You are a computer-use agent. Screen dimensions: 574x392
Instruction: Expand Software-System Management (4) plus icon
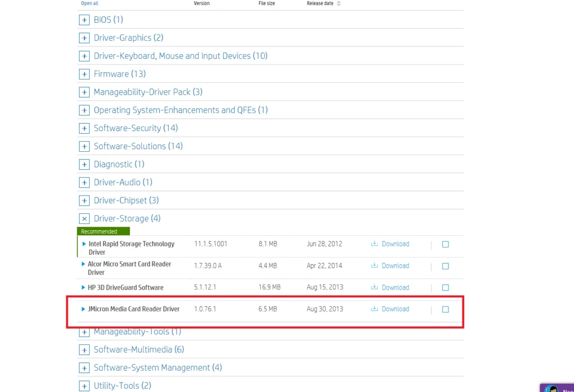click(84, 368)
